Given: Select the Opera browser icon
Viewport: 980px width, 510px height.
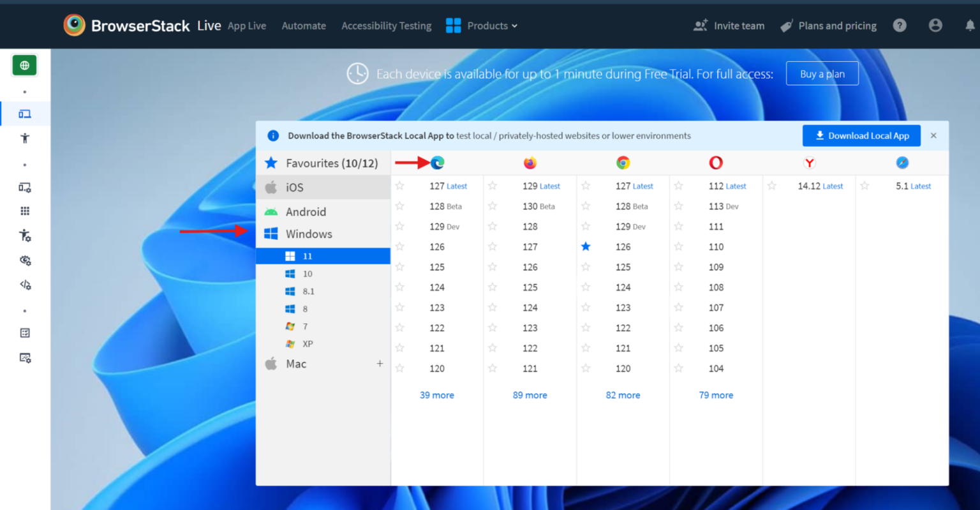Looking at the screenshot, I should pos(716,163).
